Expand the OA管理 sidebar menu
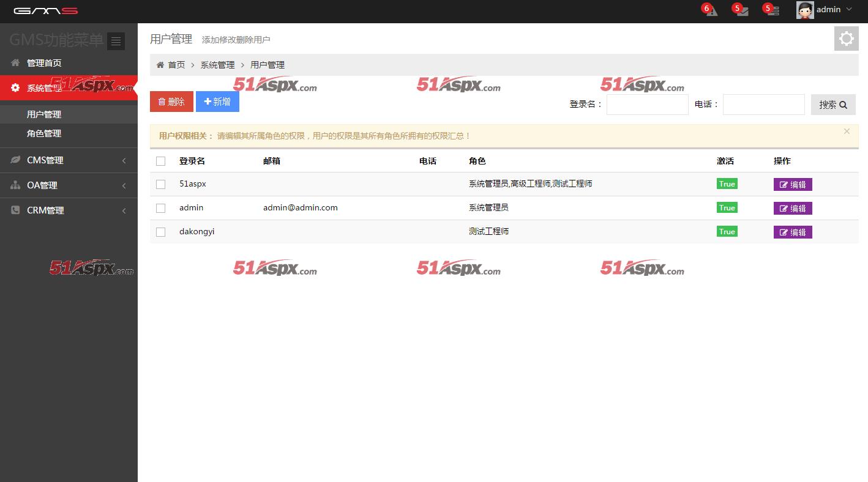Viewport: 868px width, 482px height. coord(69,185)
